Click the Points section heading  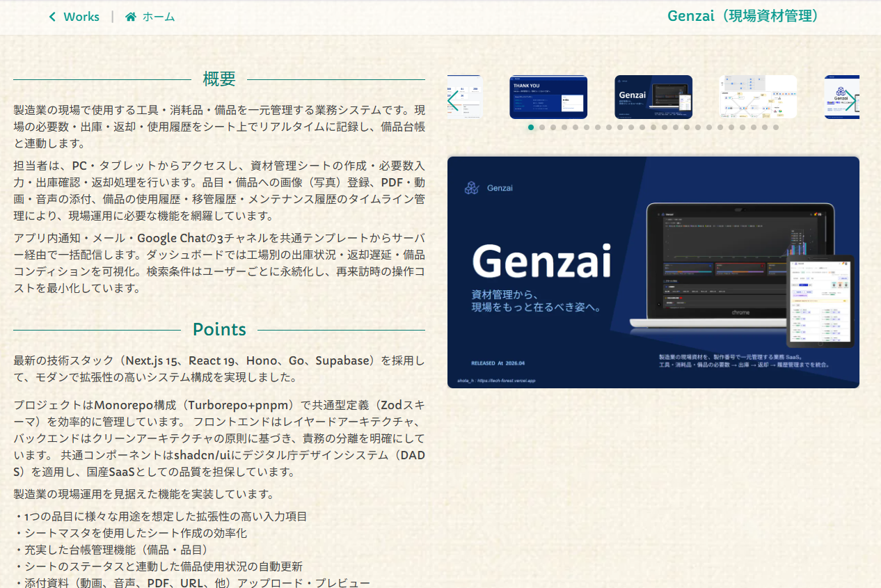[219, 329]
